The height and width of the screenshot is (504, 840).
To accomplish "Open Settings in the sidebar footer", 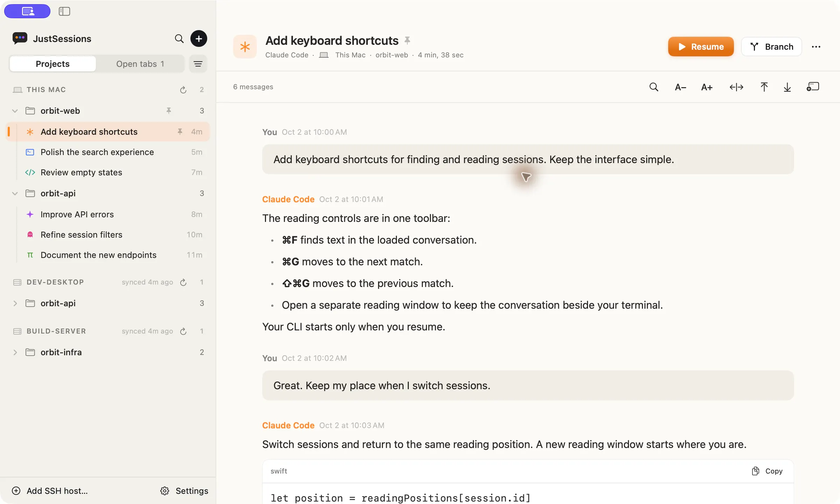I will click(184, 491).
